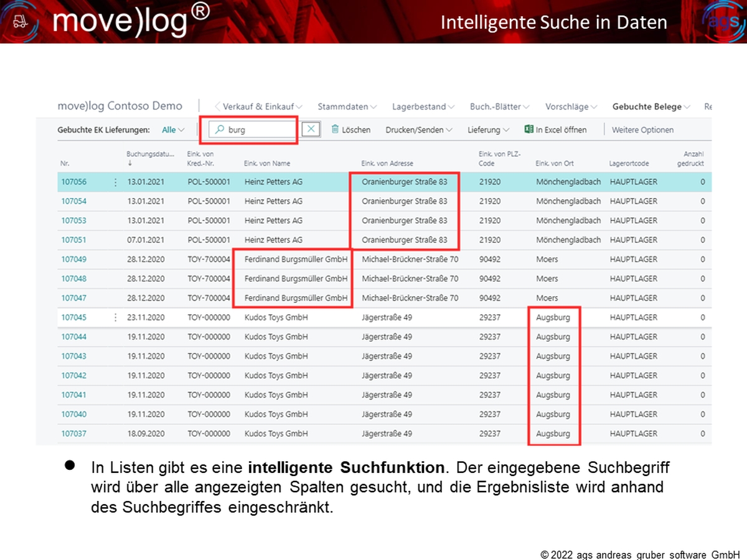This screenshot has height=560, width=747.
Task: Open delivery number 107040
Action: (74, 414)
